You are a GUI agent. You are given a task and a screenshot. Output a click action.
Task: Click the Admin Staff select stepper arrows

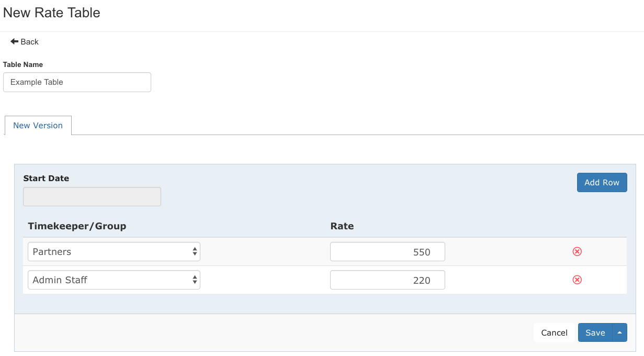pyautogui.click(x=195, y=280)
